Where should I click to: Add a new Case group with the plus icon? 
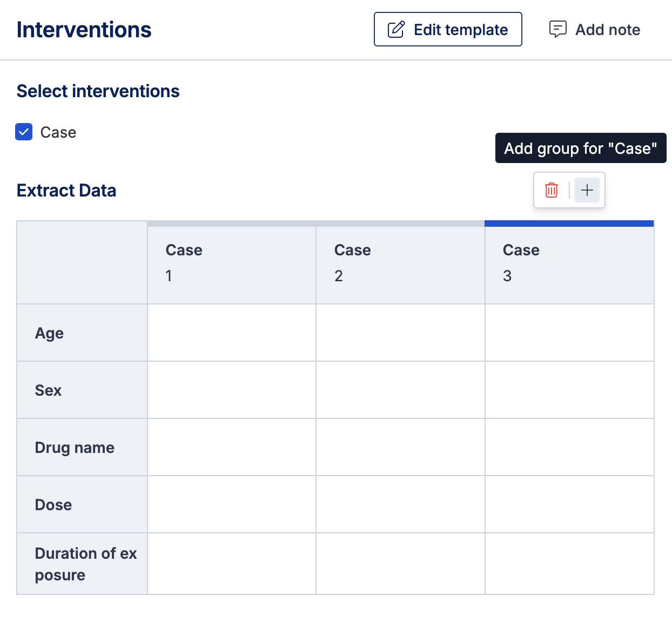(587, 190)
